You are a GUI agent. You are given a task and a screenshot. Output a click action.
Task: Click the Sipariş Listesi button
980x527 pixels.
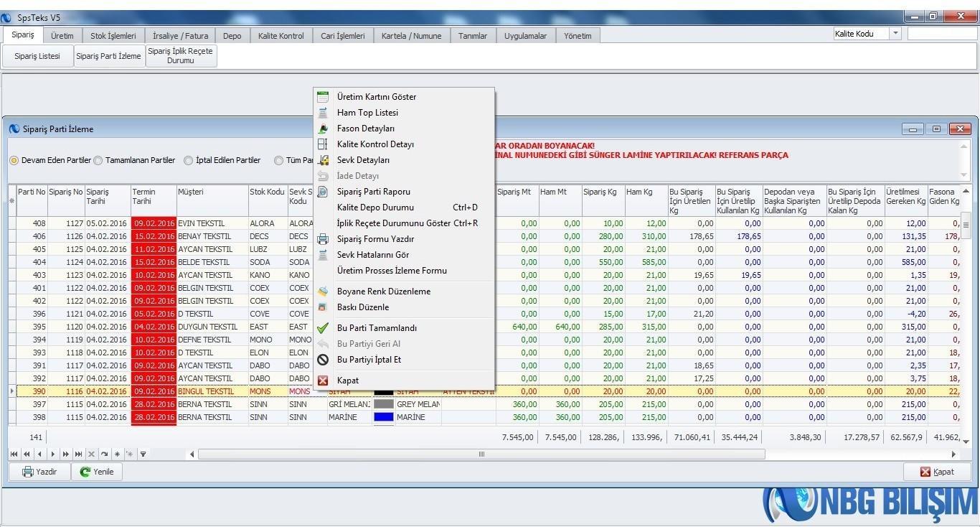click(x=37, y=56)
